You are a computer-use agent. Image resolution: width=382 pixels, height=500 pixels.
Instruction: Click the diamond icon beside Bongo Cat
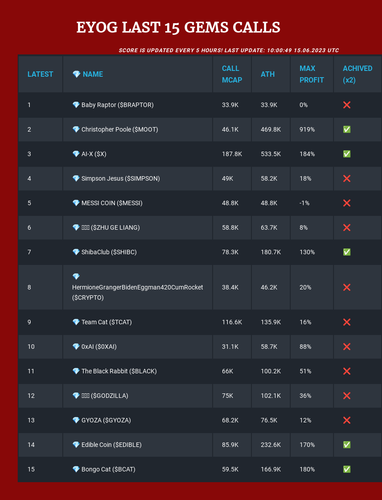click(x=76, y=469)
